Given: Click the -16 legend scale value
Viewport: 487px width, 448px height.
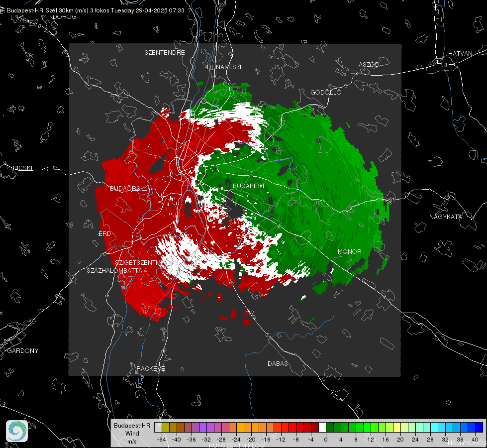Looking at the screenshot, I should pyautogui.click(x=266, y=440).
